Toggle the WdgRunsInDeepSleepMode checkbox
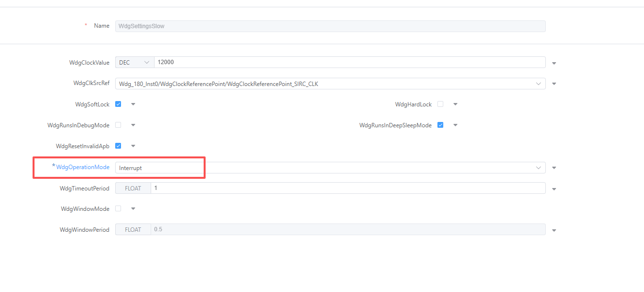The width and height of the screenshot is (644, 292). tap(440, 125)
